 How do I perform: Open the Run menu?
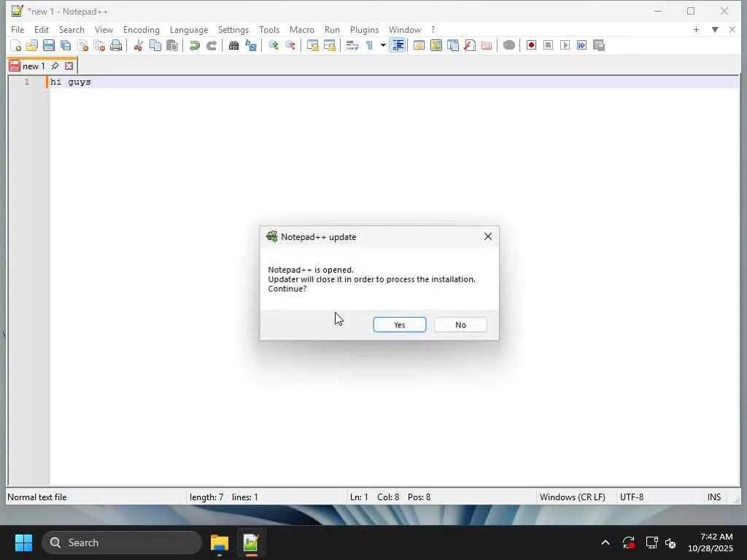[x=332, y=29]
